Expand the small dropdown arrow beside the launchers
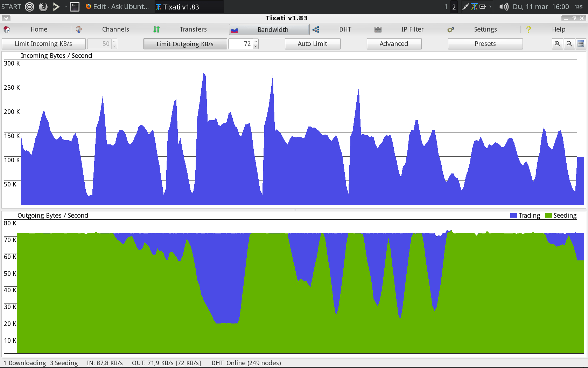The width and height of the screenshot is (588, 368). coord(66,7)
